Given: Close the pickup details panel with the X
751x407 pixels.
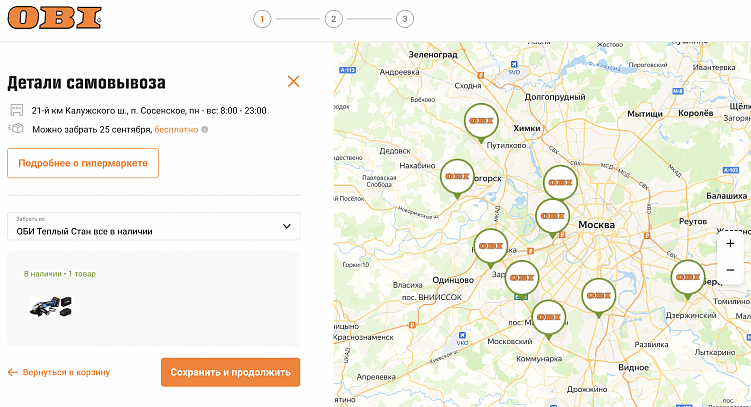Looking at the screenshot, I should pos(293,81).
